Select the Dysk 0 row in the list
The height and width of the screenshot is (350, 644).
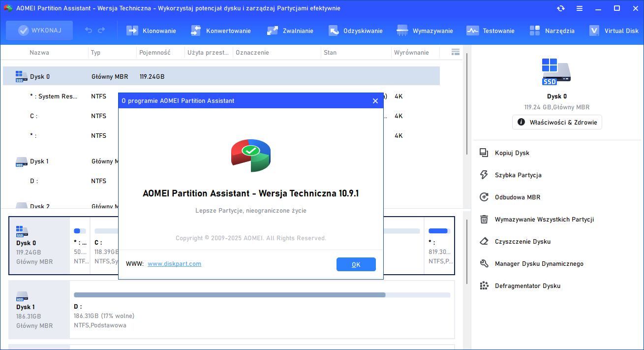pos(221,76)
